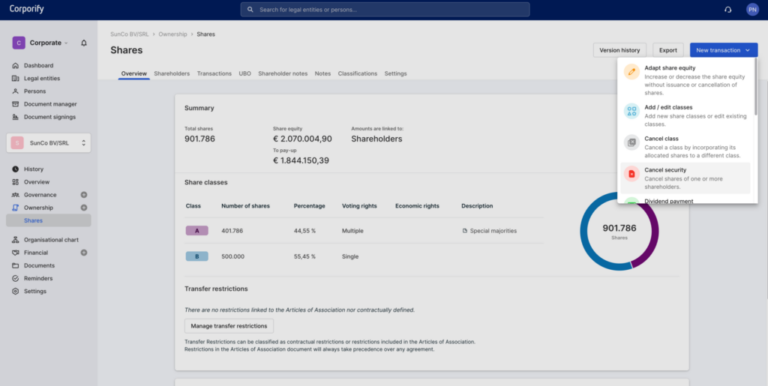Click the Financial icon
Viewport: 768px width, 386px height.
15,253
